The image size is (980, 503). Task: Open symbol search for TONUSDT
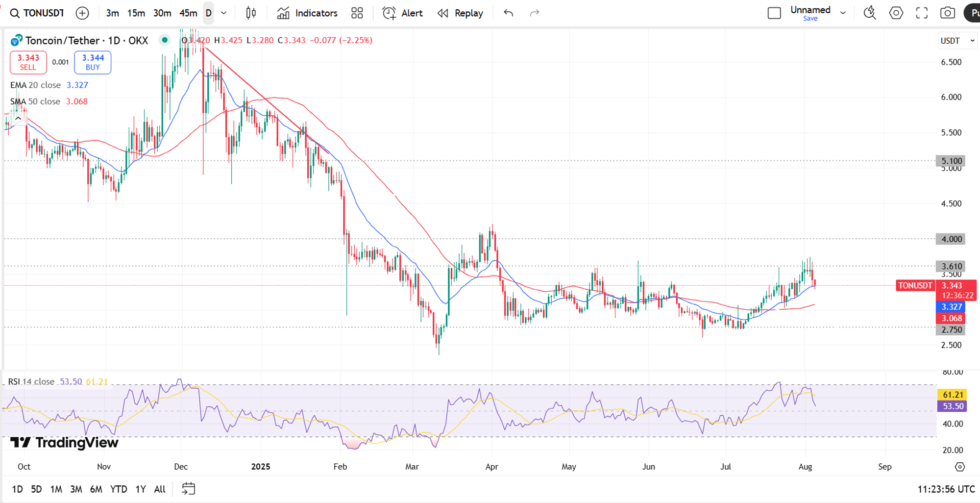coord(37,13)
